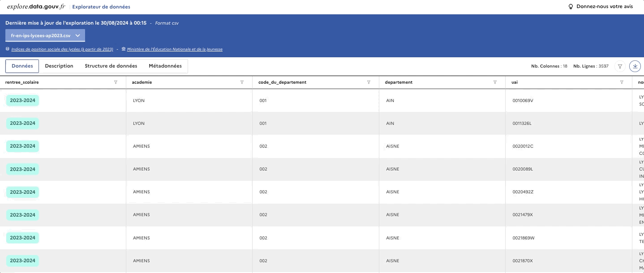644x273 pixels.
Task: Open the code_du_departement column filter
Action: 369,82
